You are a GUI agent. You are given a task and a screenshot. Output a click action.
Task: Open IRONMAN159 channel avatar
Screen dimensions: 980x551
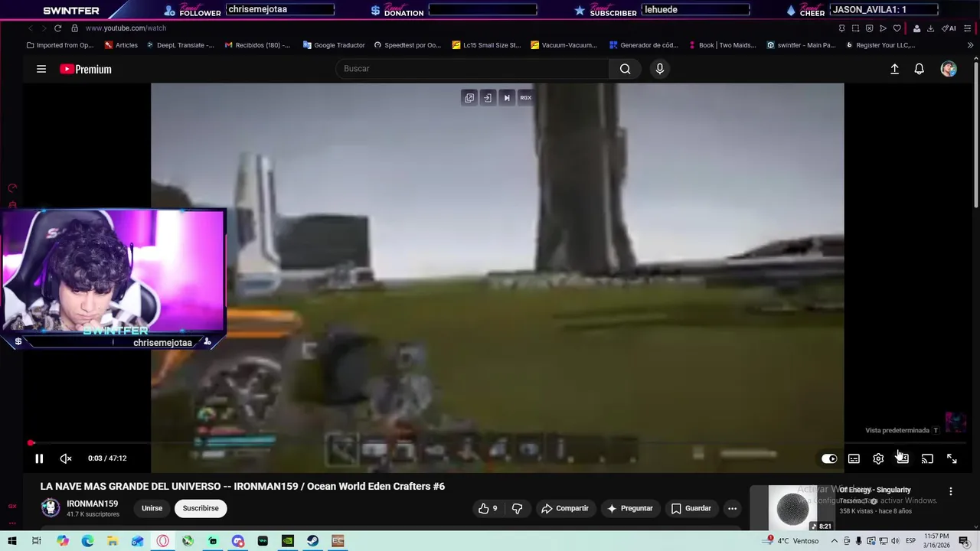point(50,508)
